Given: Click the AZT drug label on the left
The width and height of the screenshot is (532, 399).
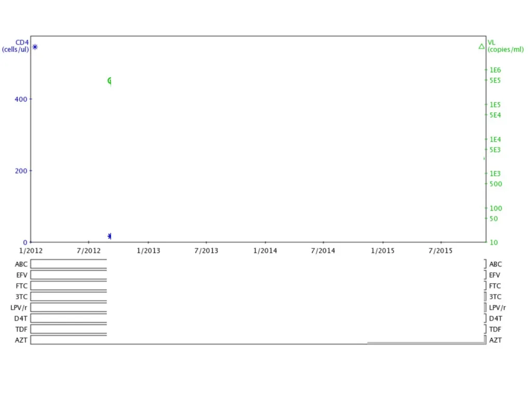Looking at the screenshot, I should [21, 340].
